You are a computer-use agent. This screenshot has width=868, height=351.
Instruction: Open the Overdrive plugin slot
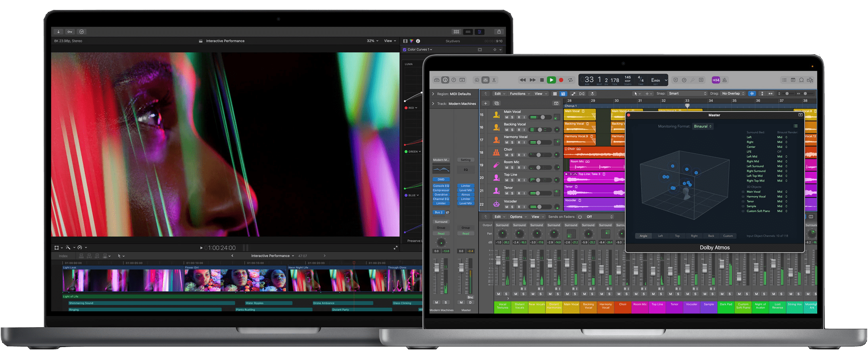coord(441,195)
